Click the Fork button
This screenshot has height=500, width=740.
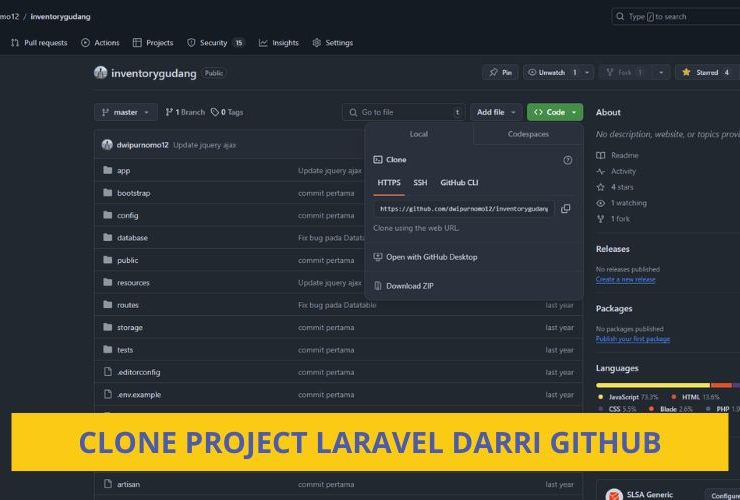(x=625, y=72)
